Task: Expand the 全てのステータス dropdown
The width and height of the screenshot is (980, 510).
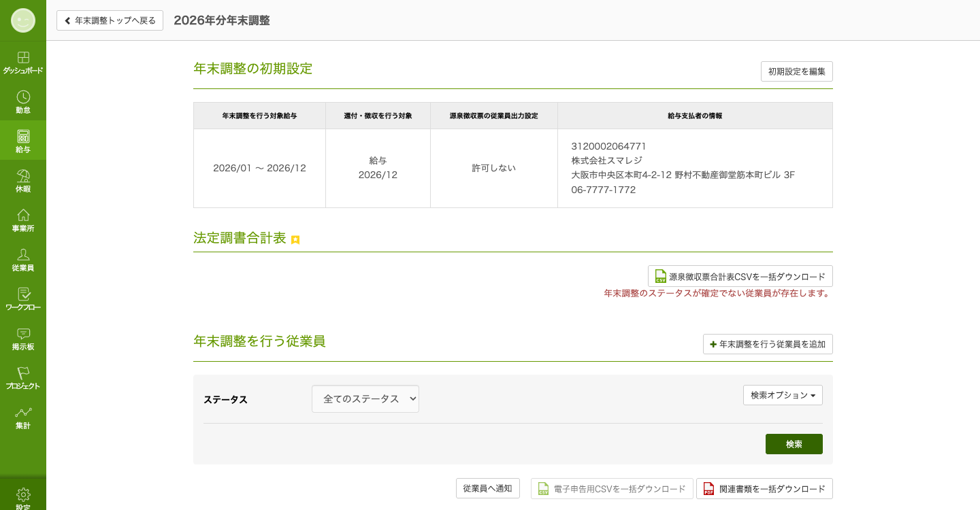Action: tap(365, 399)
